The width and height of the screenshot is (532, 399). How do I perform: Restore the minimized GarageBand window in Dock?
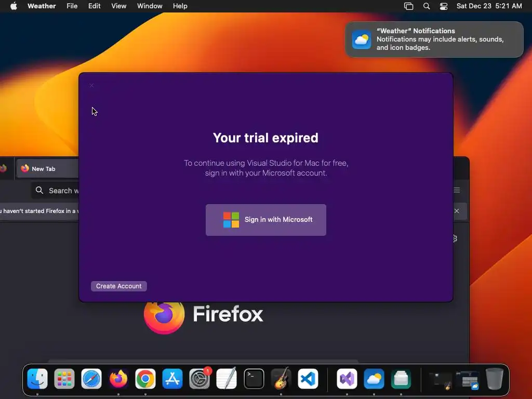click(441, 380)
